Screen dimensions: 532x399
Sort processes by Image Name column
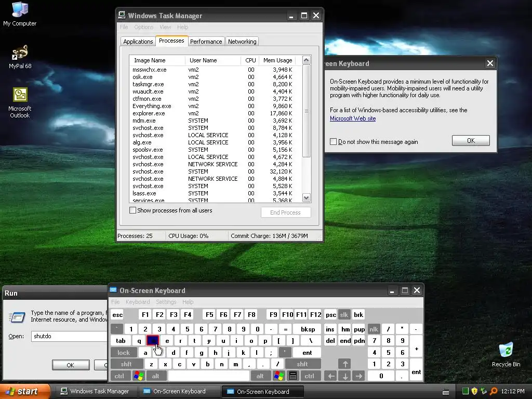tap(157, 60)
